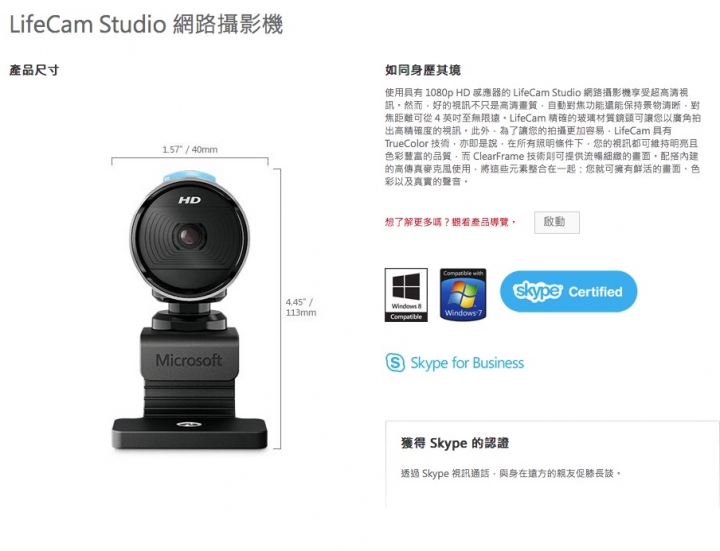The image size is (720, 551).
Task: Select the 產品尺寸 heading
Action: 34,70
